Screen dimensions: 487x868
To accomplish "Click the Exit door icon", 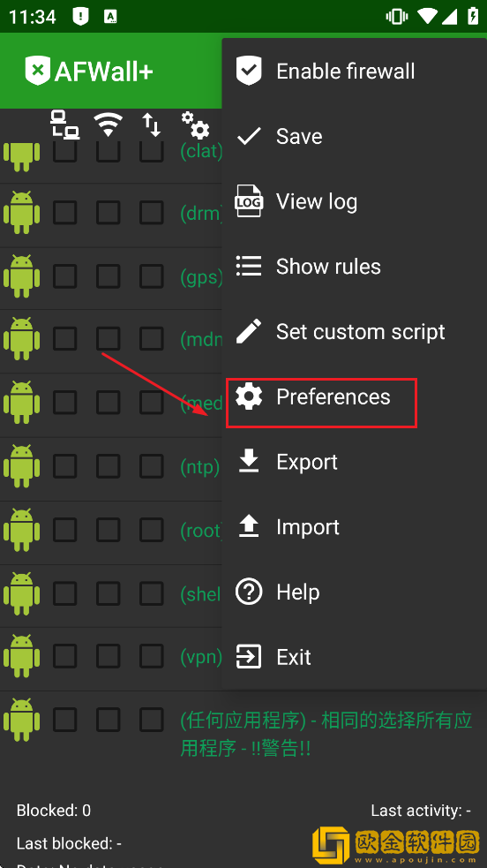I will click(249, 657).
